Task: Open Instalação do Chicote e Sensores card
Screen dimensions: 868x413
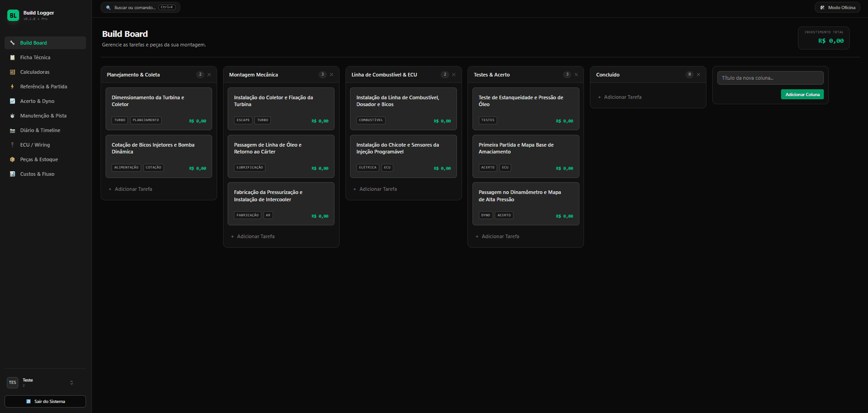Action: click(403, 156)
